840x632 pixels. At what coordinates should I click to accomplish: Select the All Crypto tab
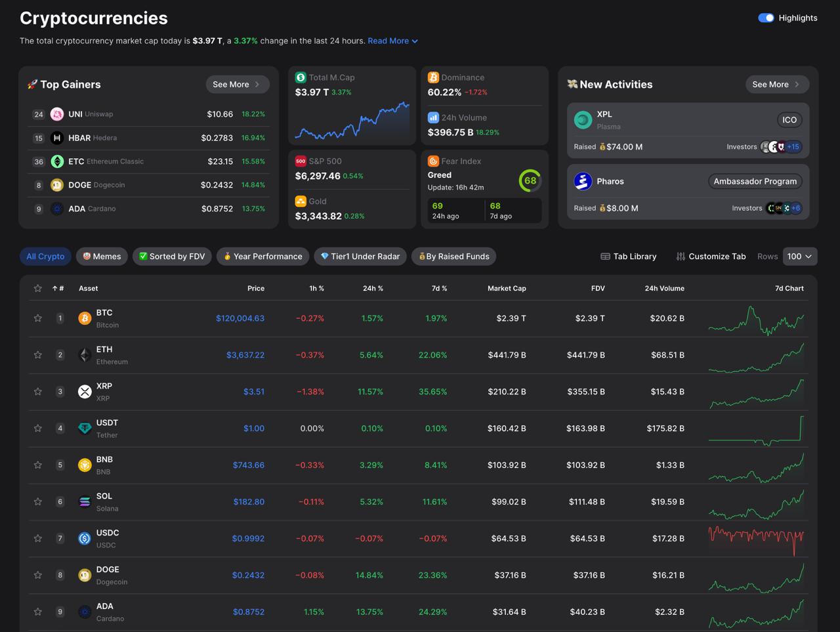coord(45,257)
